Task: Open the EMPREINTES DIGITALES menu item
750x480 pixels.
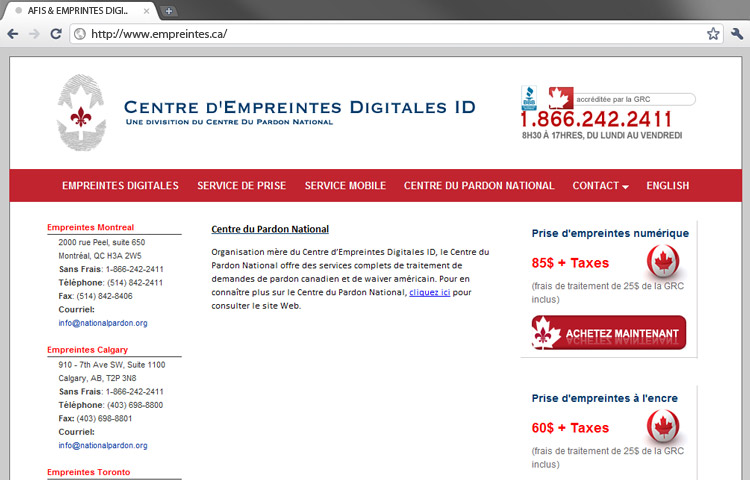Action: (x=120, y=185)
